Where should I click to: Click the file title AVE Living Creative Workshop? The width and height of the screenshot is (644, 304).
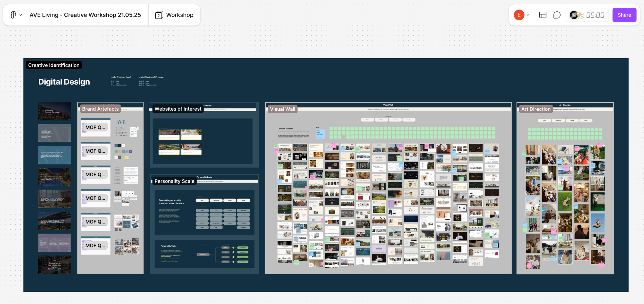point(85,15)
